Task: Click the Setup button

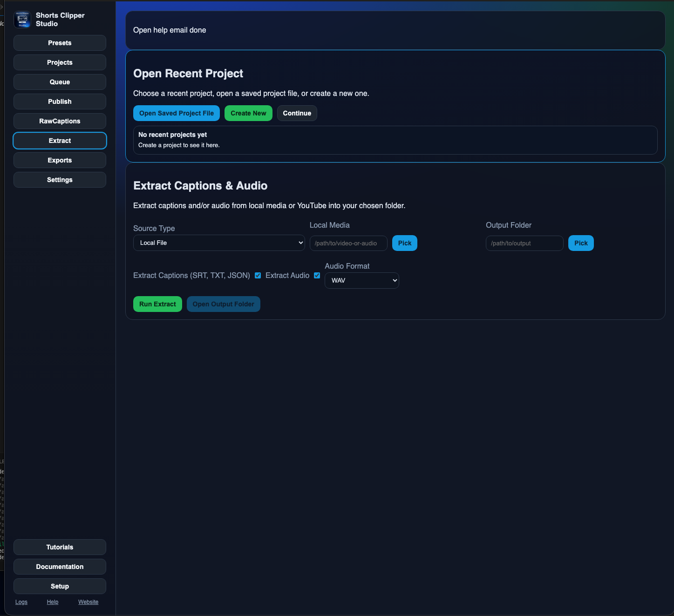Action: pyautogui.click(x=60, y=586)
